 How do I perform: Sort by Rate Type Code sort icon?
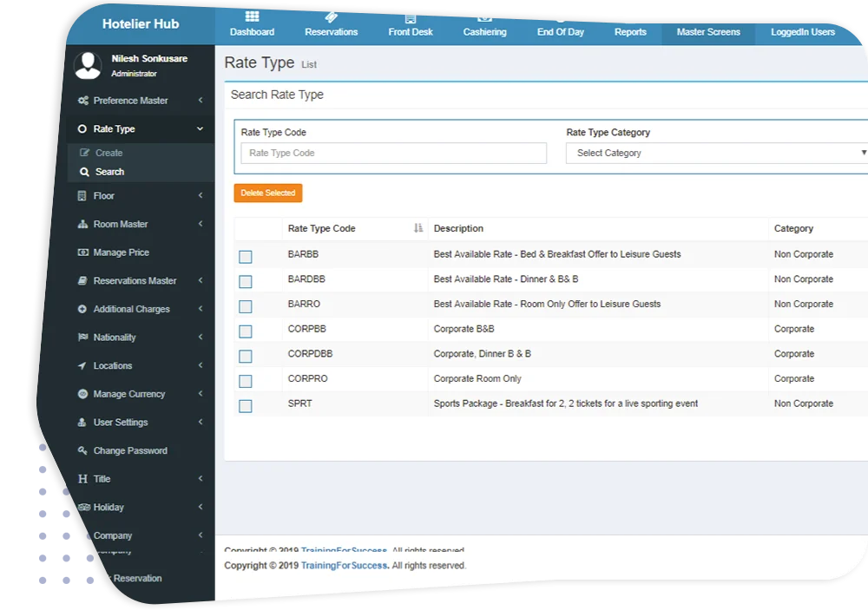pos(418,228)
